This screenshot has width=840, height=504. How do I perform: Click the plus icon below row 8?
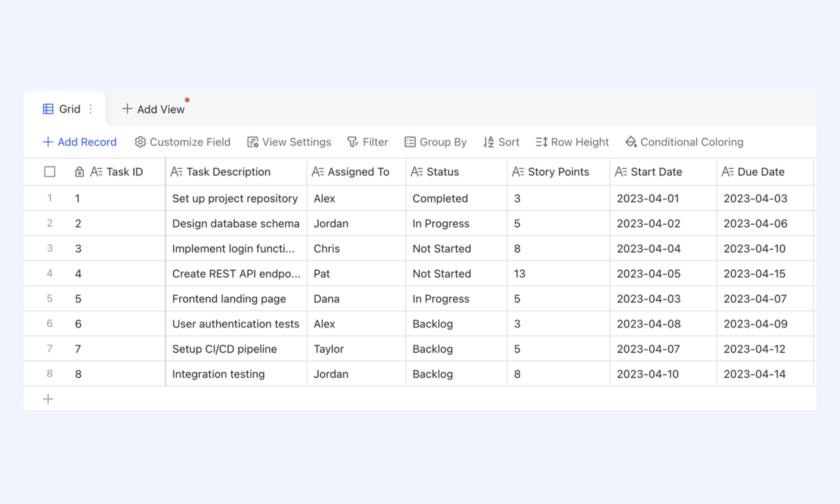[x=48, y=399]
